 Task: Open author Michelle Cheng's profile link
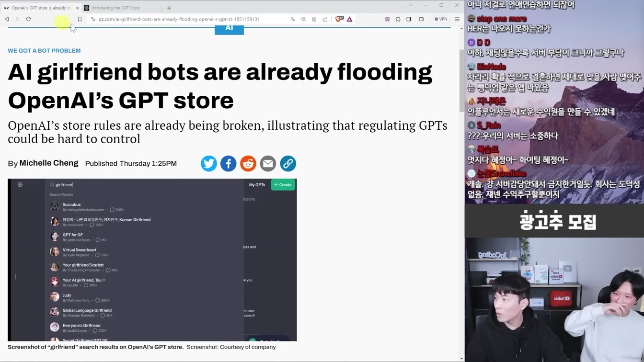[x=49, y=163]
